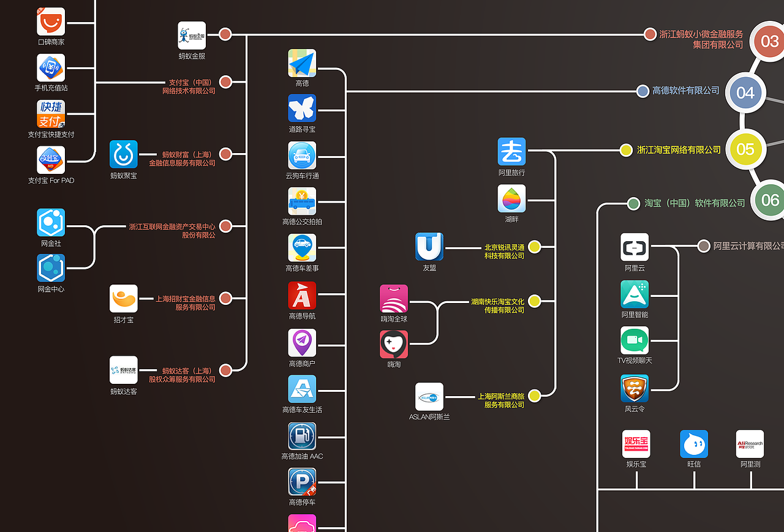The image size is (784, 532).
Task: Select the 道路寻宝 butterfly icon
Action: [303, 108]
